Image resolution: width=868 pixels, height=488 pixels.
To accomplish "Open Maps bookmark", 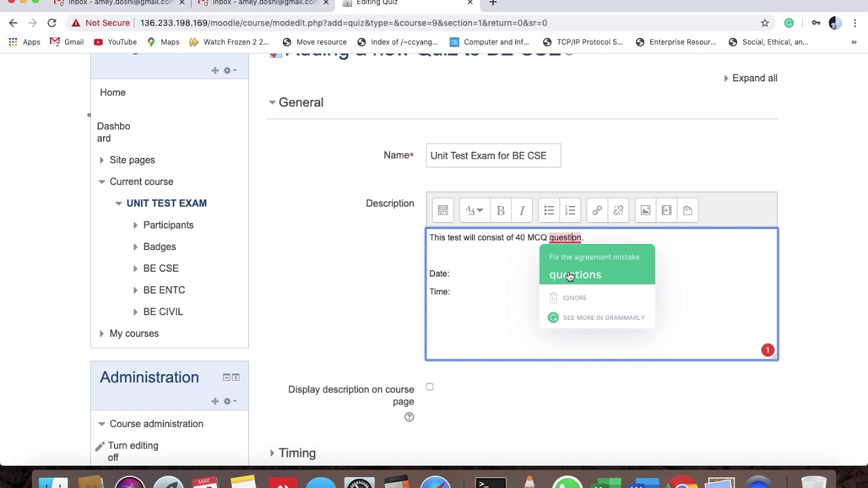I will coord(163,42).
